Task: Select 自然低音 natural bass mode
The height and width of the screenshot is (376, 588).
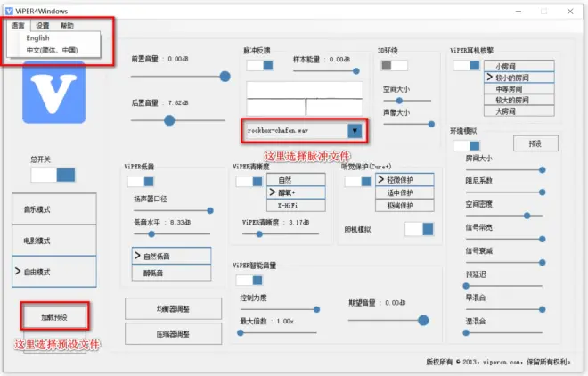Action: (x=171, y=256)
